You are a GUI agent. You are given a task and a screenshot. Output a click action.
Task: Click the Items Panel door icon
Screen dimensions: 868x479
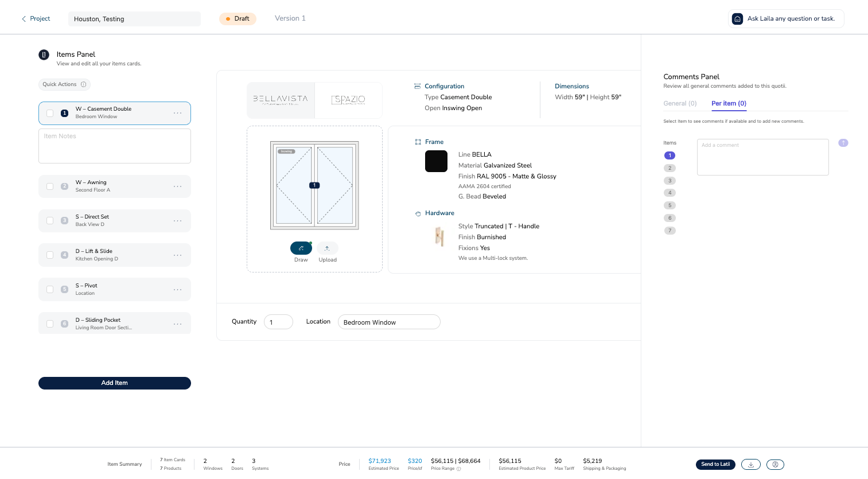point(44,54)
